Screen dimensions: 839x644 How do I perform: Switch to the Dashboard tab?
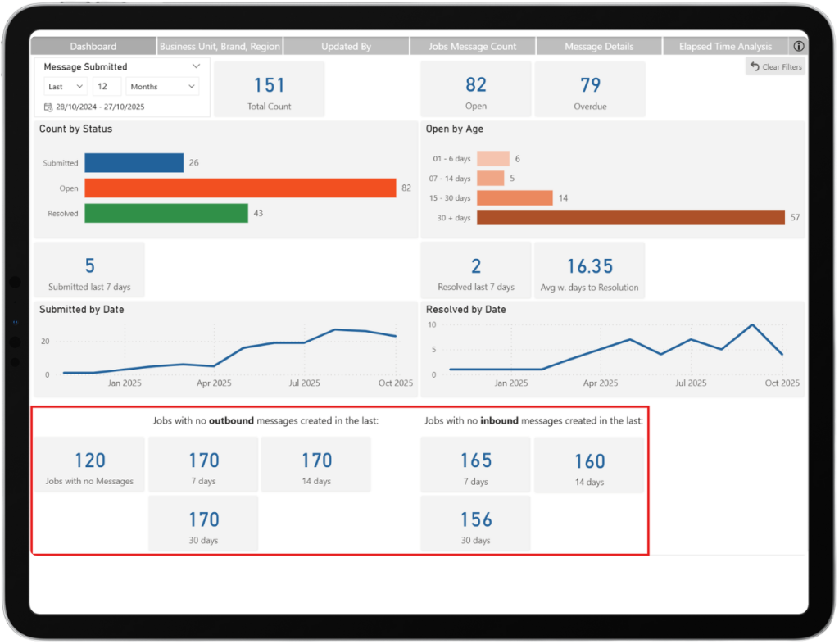93,47
